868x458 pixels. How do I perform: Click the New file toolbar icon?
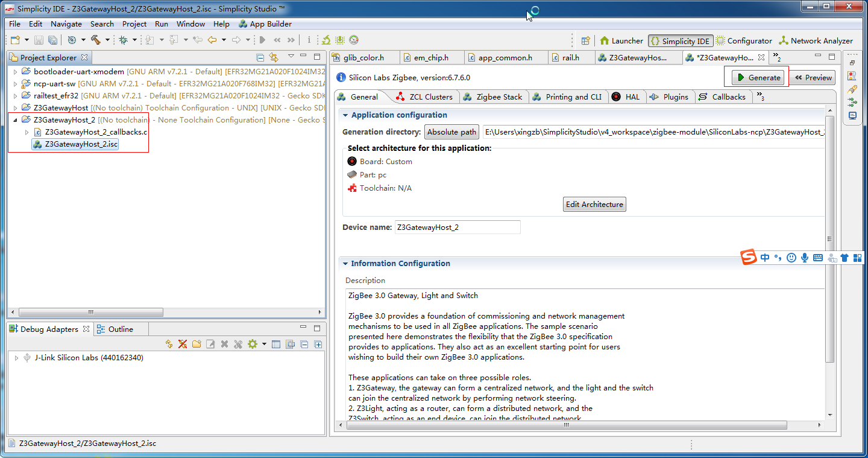(14, 40)
